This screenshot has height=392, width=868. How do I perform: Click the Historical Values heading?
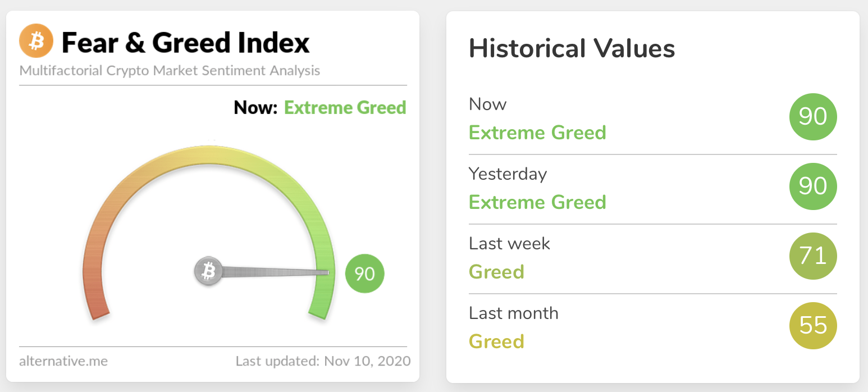[x=572, y=49]
